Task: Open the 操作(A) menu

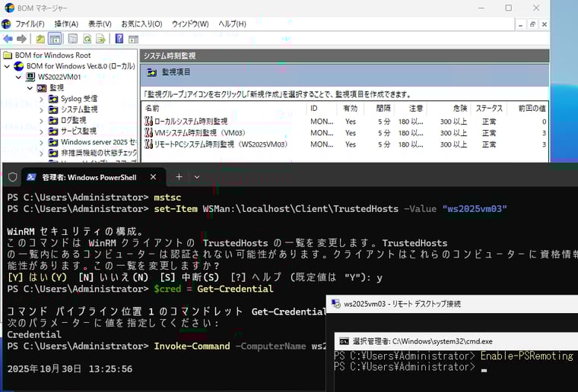Action: (66, 24)
